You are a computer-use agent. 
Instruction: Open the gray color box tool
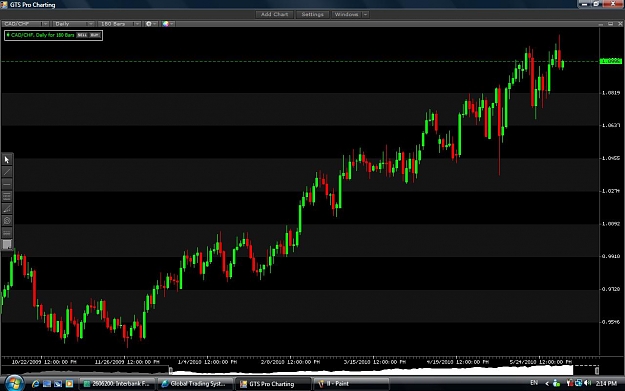click(7, 244)
